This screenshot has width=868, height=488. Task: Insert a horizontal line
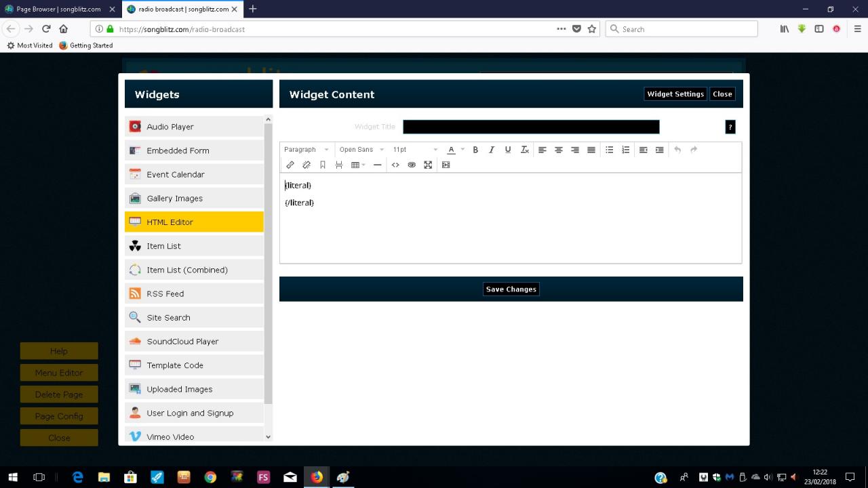tap(378, 165)
